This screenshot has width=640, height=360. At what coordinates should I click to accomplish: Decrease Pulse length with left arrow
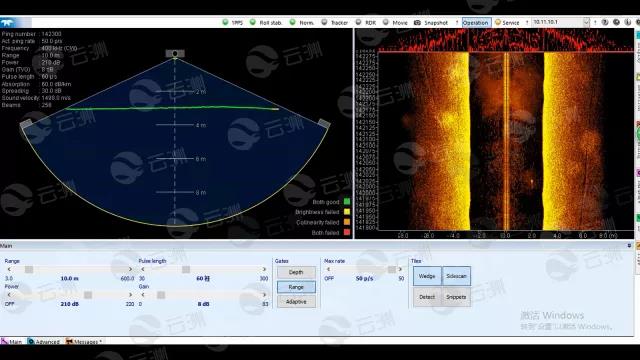tap(142, 269)
